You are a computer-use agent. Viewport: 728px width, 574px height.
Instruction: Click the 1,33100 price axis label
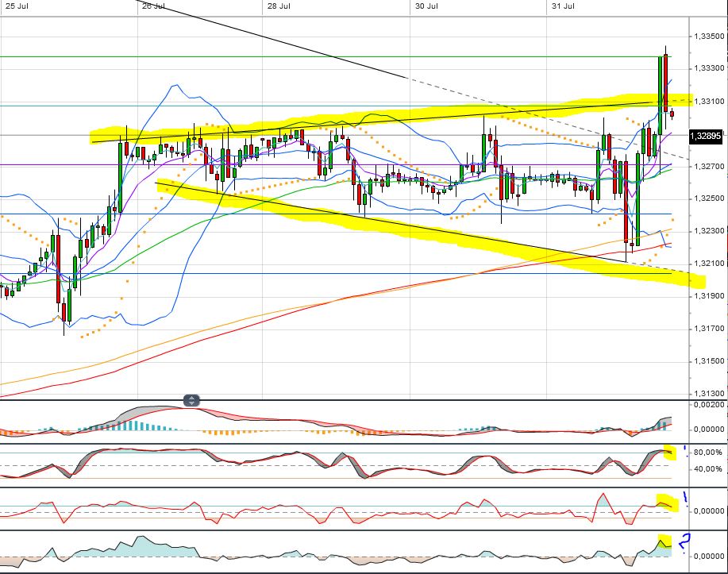(709, 102)
